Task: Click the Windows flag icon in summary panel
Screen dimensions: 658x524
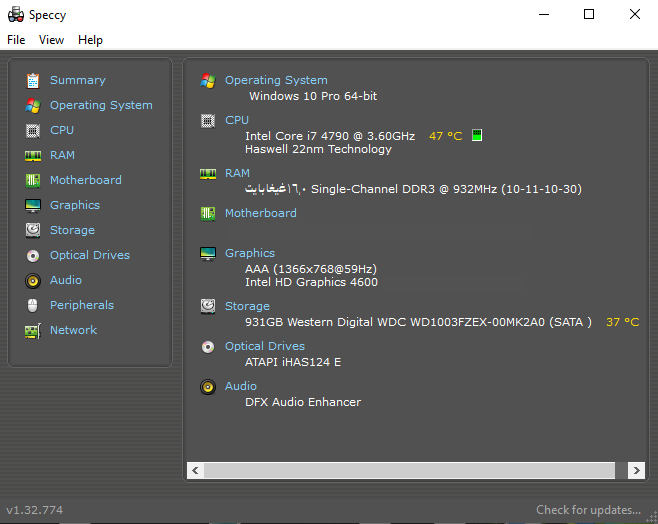Action: 208,81
